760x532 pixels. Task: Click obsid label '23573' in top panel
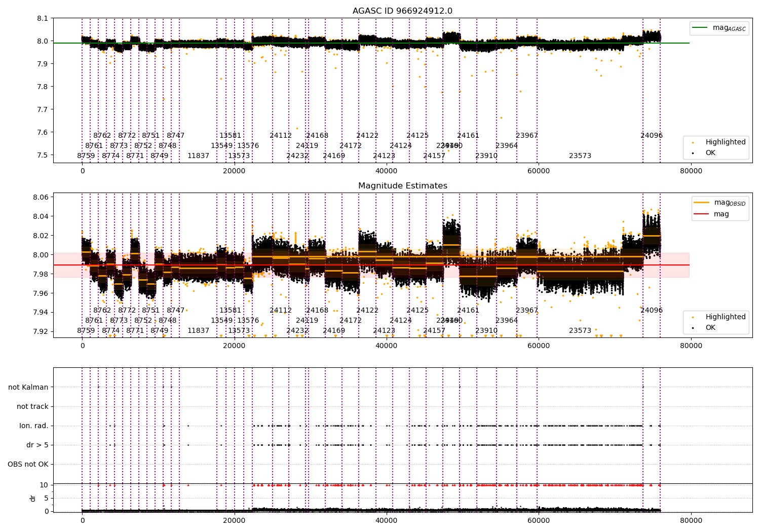point(580,156)
